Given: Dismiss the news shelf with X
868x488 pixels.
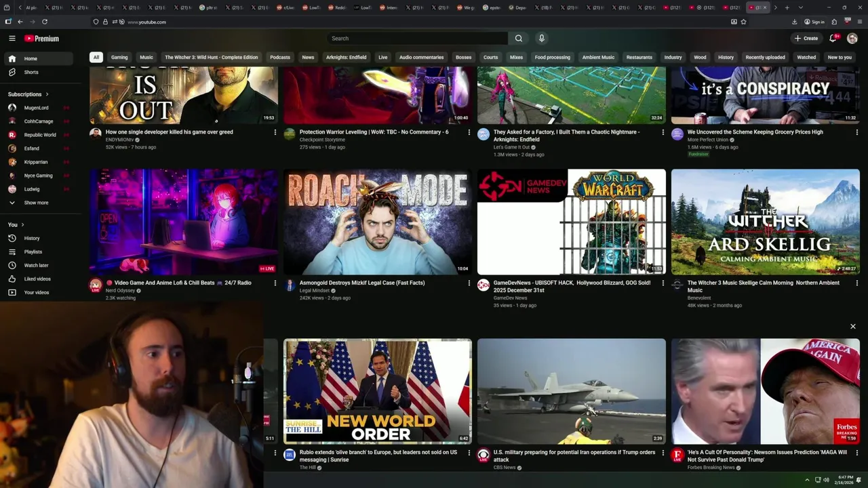Looking at the screenshot, I should click(x=853, y=327).
